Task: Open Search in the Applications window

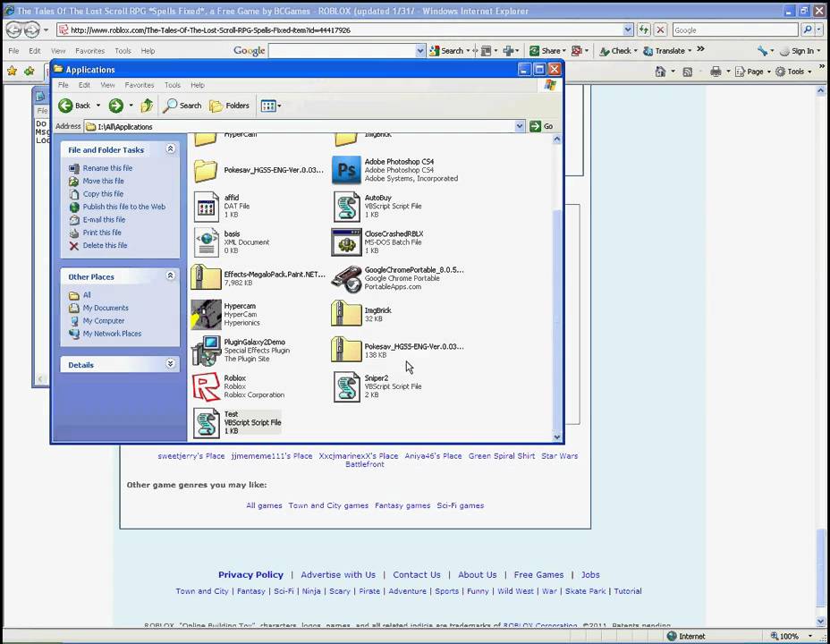Action: coord(182,106)
